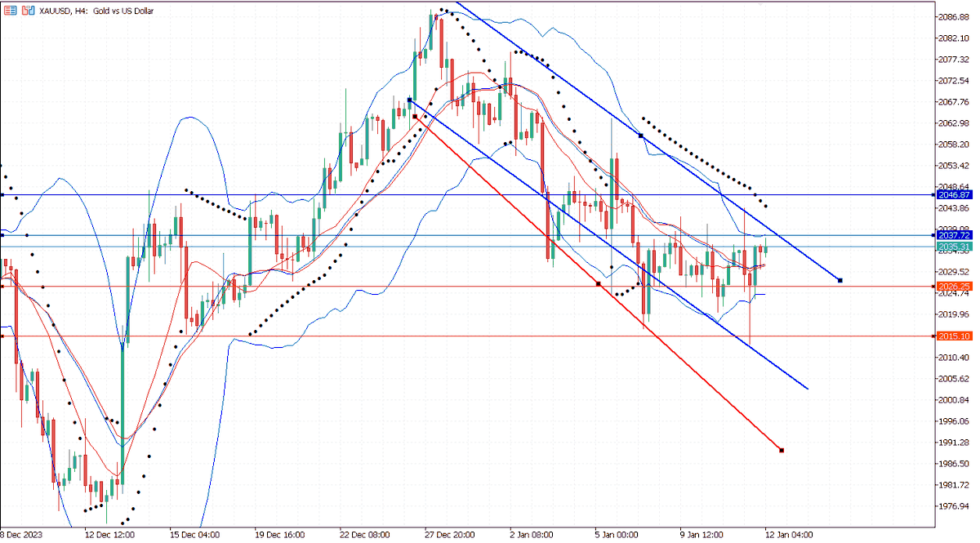This screenshot has height=543, width=980.
Task: Select the 2046.87 blue price label
Action: tap(953, 195)
